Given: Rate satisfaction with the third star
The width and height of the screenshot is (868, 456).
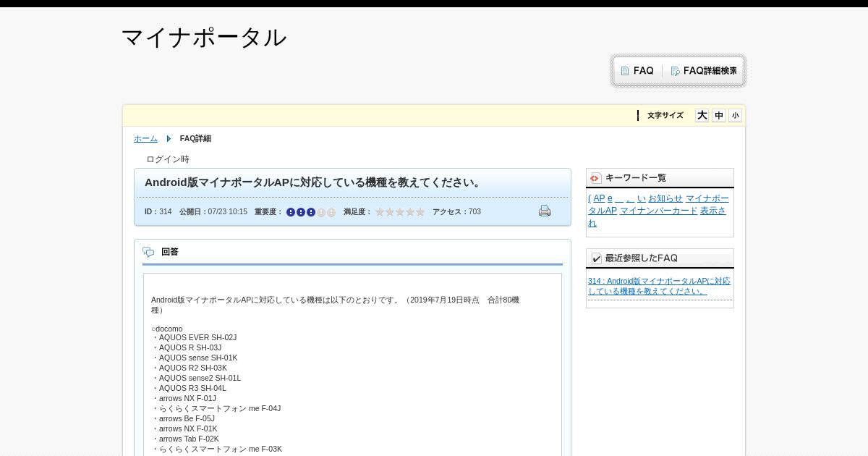Looking at the screenshot, I should click(400, 212).
